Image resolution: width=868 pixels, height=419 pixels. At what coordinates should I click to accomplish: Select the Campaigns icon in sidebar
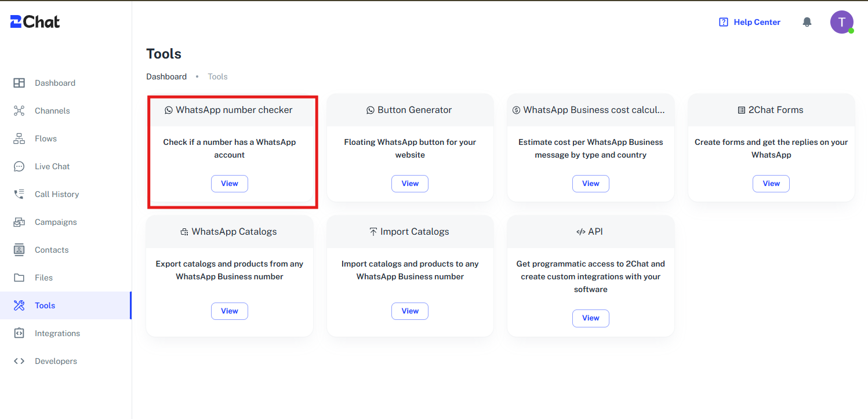pos(19,222)
